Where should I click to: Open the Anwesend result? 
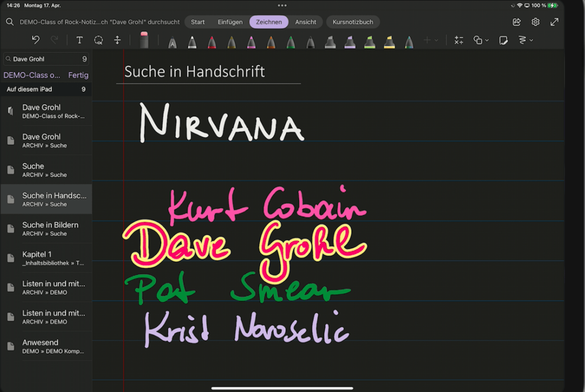[x=46, y=346]
